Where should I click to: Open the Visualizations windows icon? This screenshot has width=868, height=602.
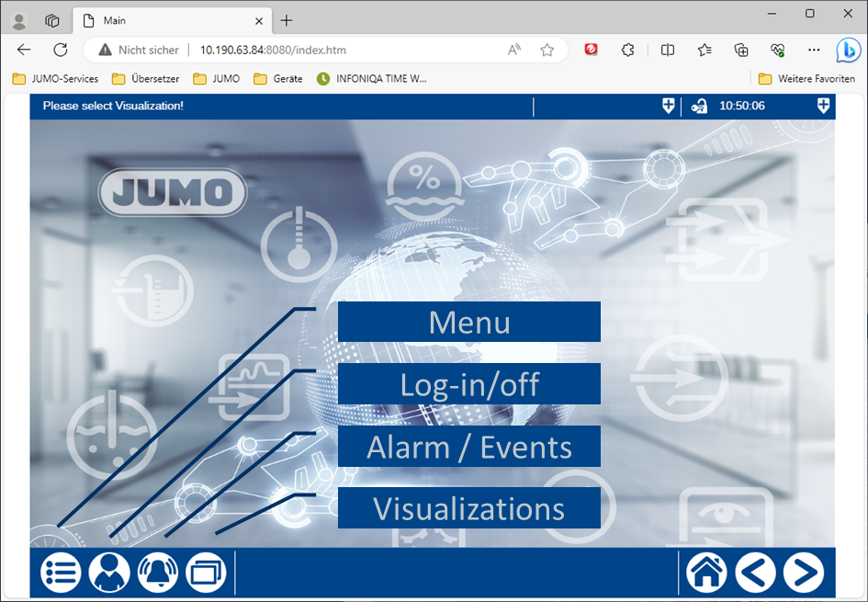tap(206, 573)
